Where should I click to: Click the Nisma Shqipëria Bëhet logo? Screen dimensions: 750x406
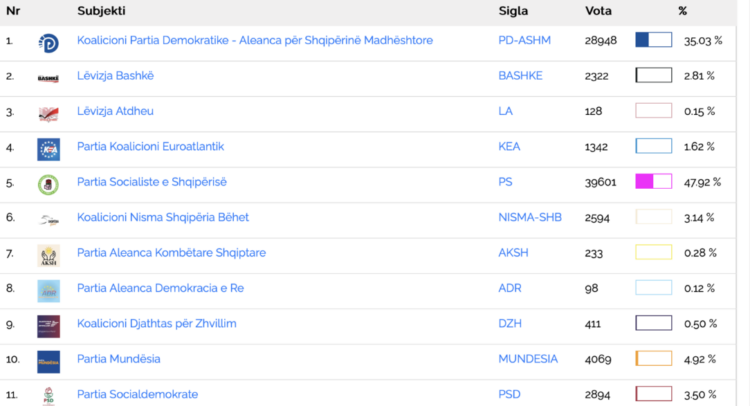pos(48,219)
